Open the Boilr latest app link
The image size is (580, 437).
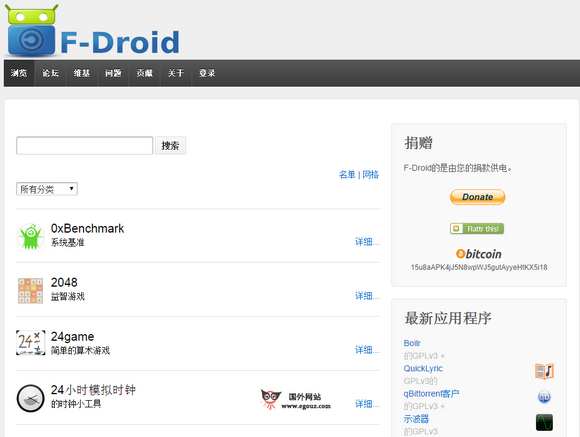(x=412, y=343)
